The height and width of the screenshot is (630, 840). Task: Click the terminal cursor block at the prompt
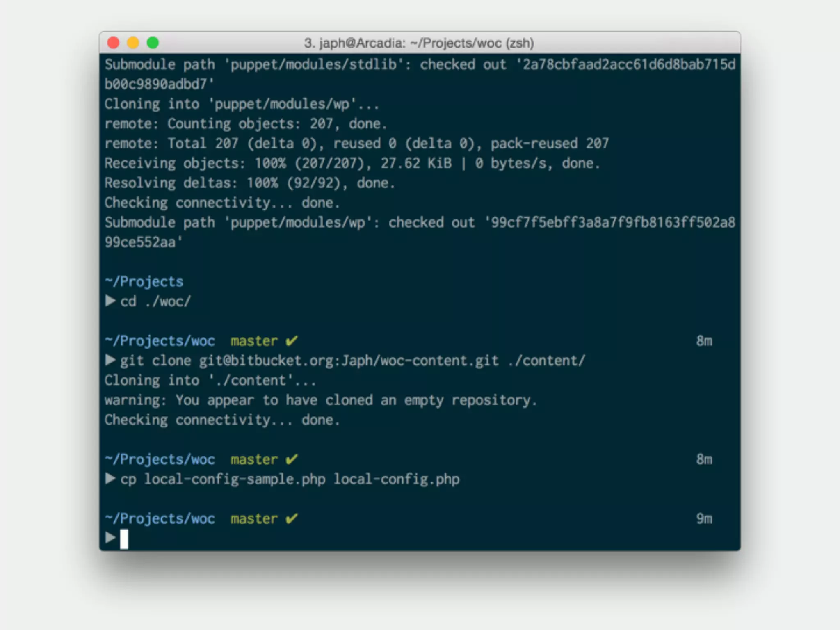(x=124, y=539)
